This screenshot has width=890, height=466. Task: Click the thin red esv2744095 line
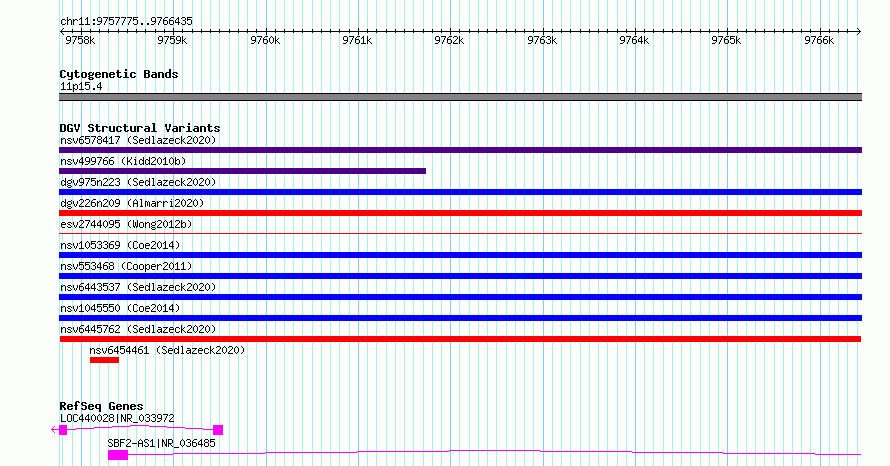[460, 233]
